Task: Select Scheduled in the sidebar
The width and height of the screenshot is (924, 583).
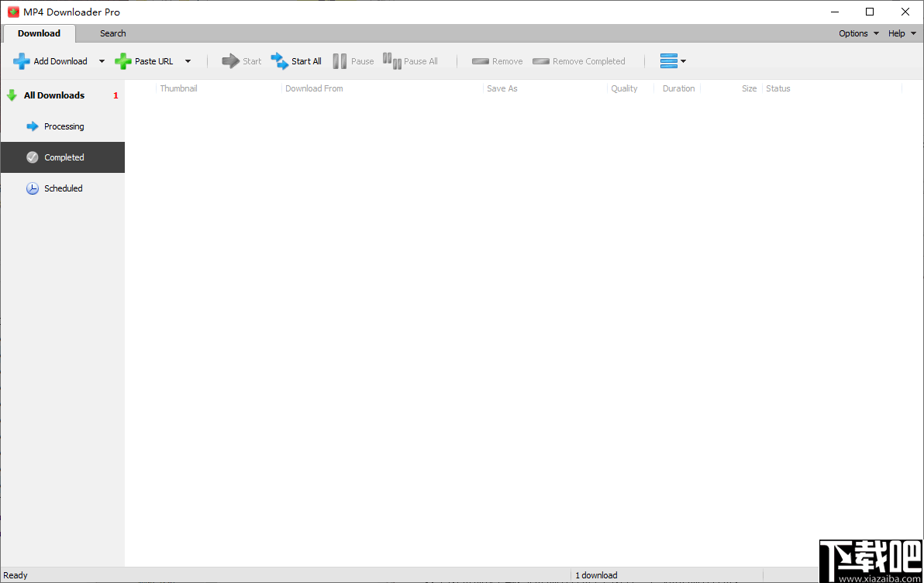Action: pyautogui.click(x=63, y=188)
